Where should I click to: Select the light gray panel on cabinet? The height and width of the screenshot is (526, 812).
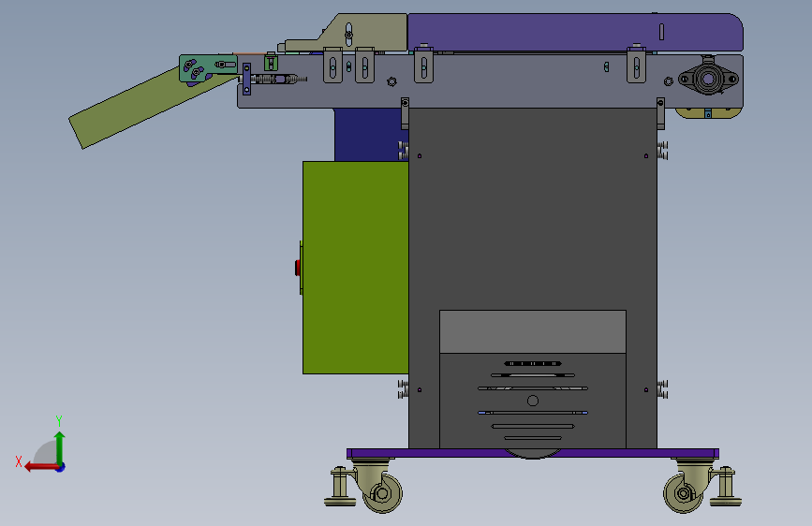click(532, 332)
